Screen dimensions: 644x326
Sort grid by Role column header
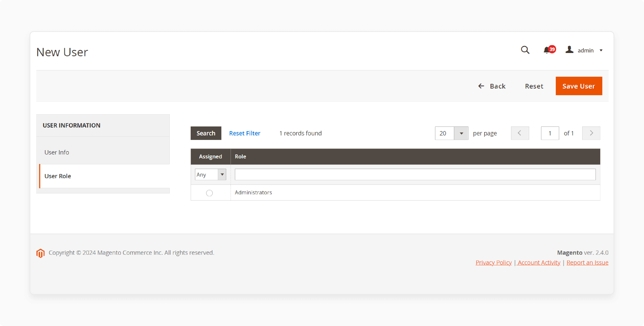tap(415, 157)
